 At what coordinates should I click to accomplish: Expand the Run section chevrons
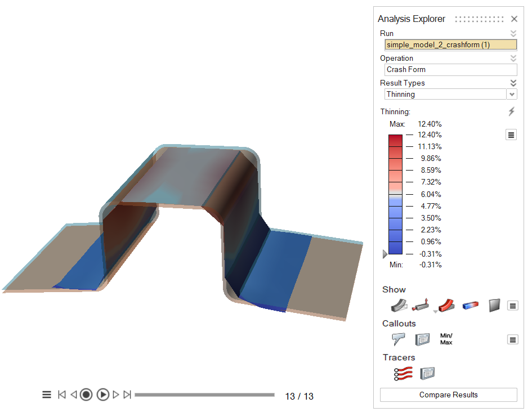coord(513,33)
